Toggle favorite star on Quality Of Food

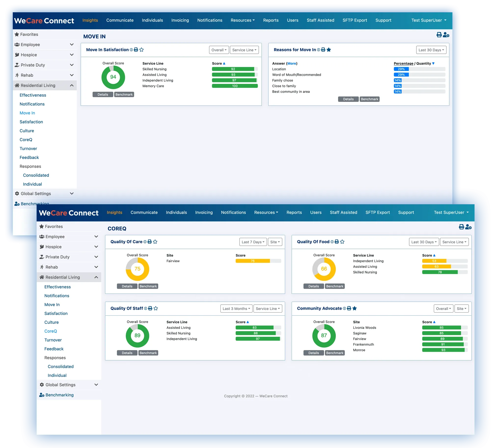tap(342, 242)
